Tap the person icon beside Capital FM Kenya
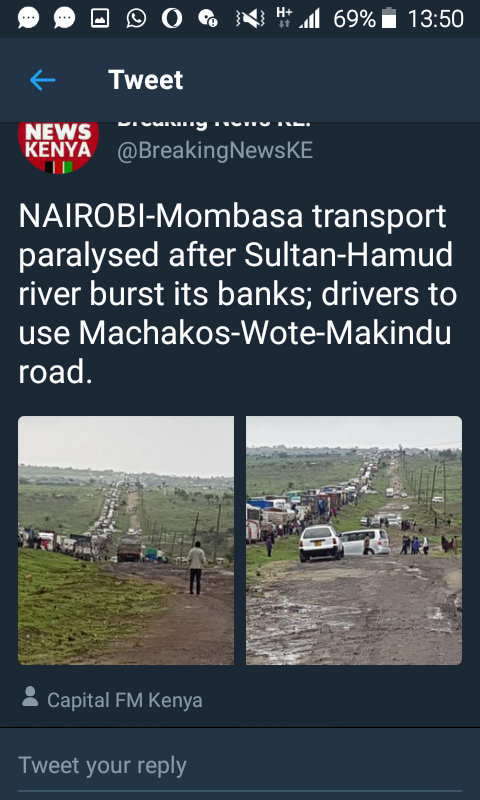 click(30, 696)
